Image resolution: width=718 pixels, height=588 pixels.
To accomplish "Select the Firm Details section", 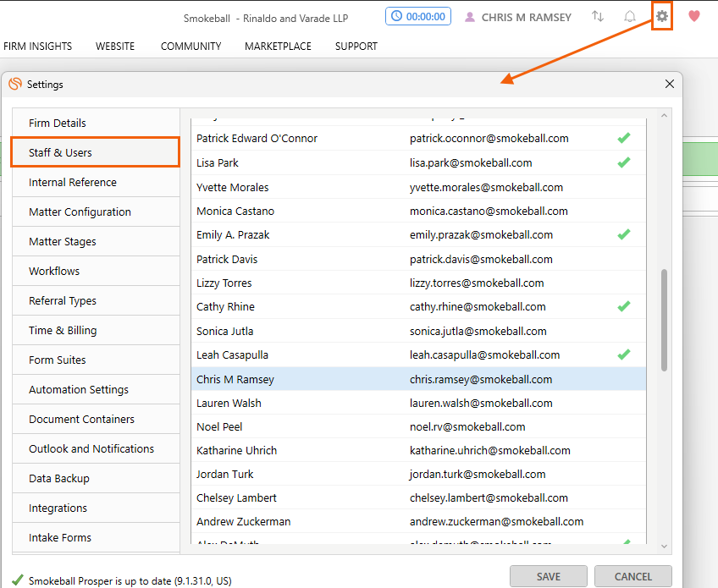I will [x=96, y=123].
